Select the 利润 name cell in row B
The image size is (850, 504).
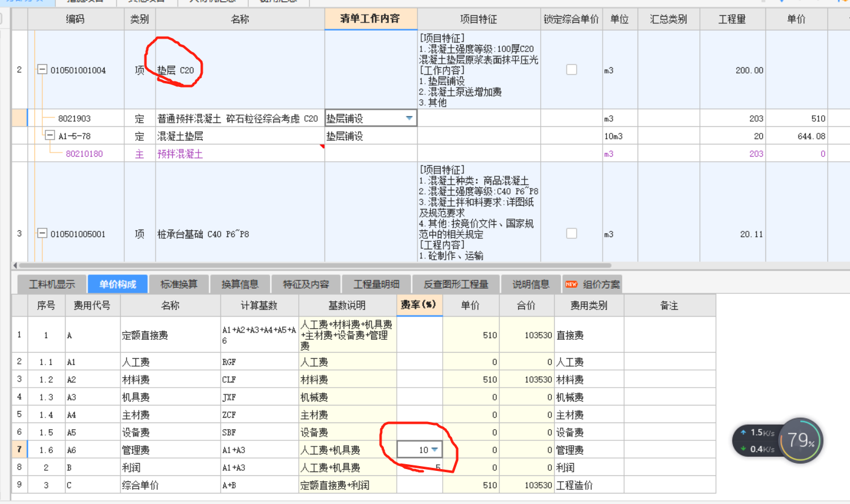tap(170, 467)
